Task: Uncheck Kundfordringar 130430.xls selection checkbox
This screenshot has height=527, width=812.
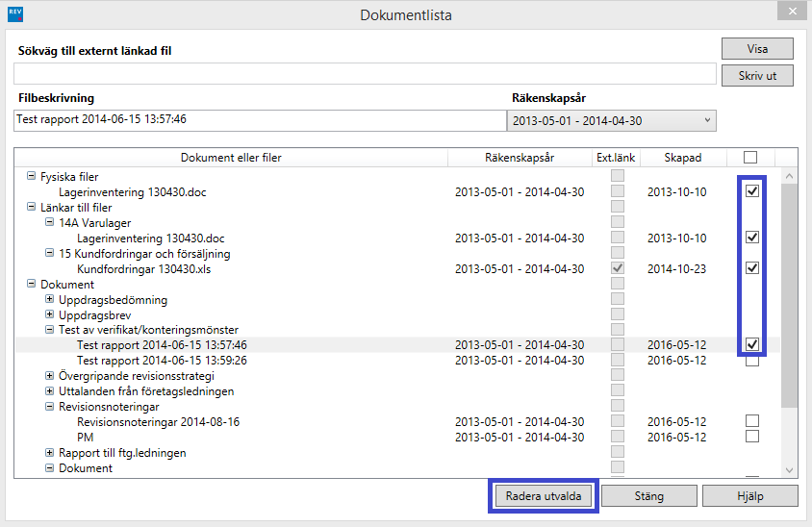Action: pyautogui.click(x=752, y=268)
